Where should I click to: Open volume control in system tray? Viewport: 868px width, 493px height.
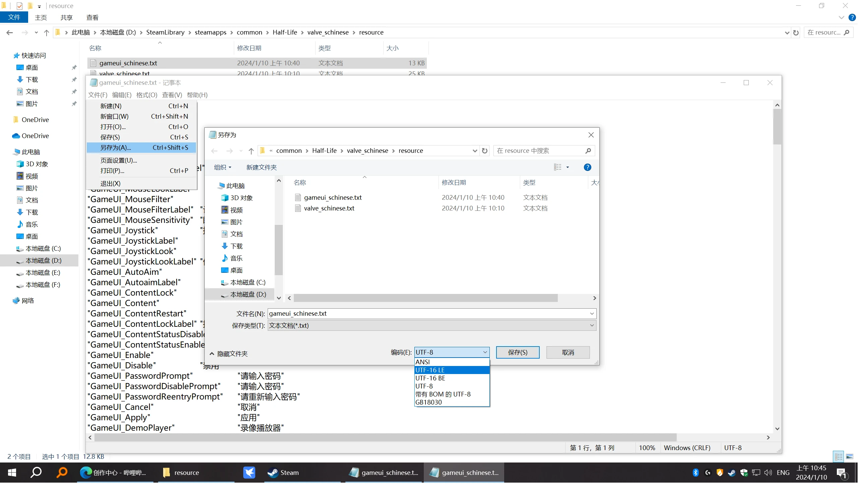click(768, 473)
